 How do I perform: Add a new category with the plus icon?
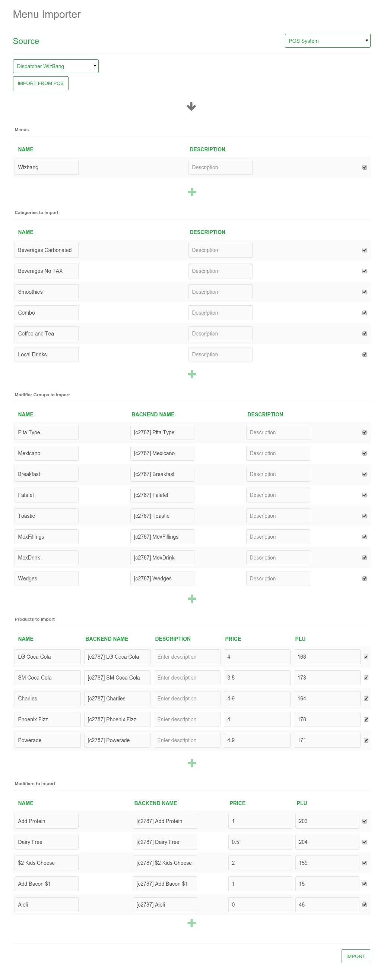192,374
